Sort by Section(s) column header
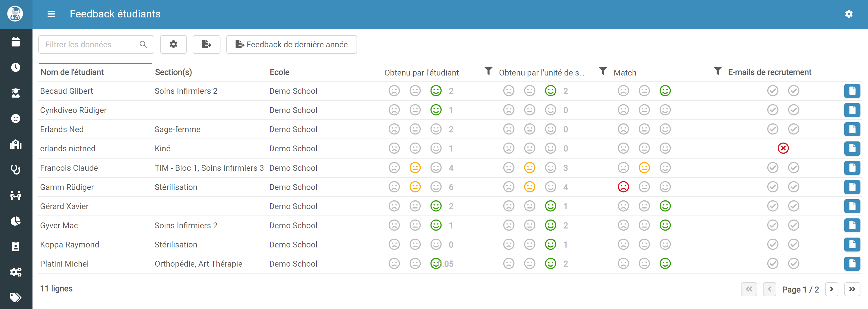The height and width of the screenshot is (309, 868). (x=173, y=72)
